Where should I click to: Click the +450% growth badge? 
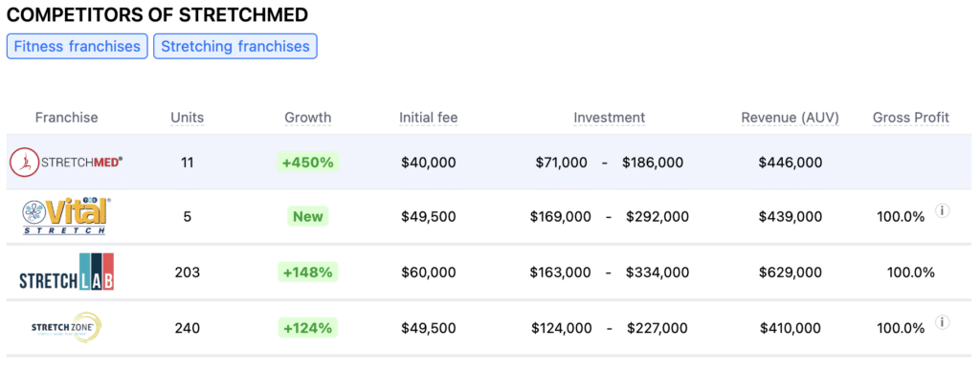pyautogui.click(x=308, y=163)
